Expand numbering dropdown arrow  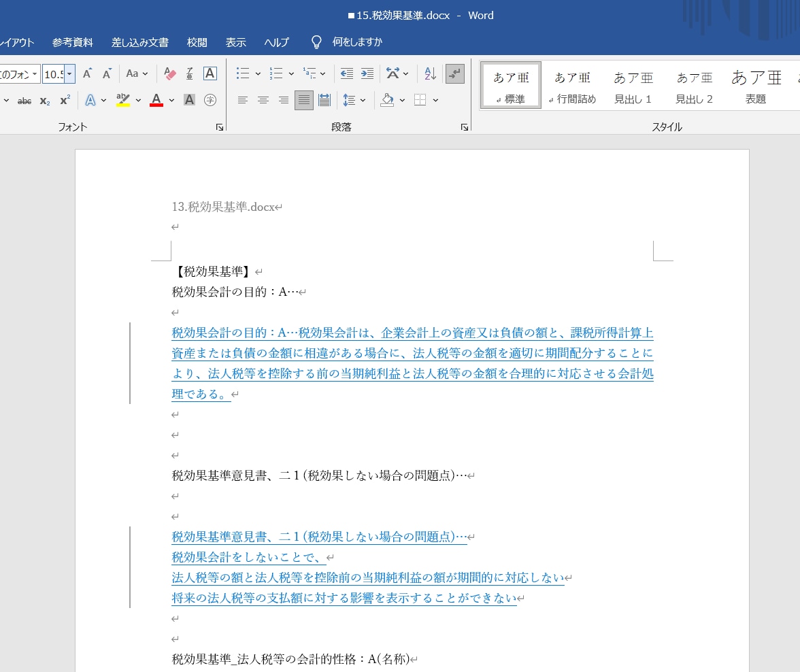coord(291,74)
